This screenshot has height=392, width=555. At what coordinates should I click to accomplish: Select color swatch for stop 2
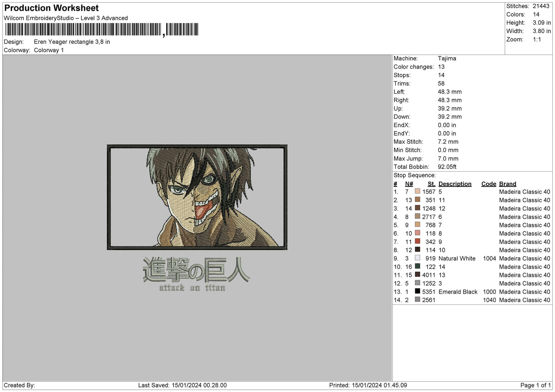(417, 200)
